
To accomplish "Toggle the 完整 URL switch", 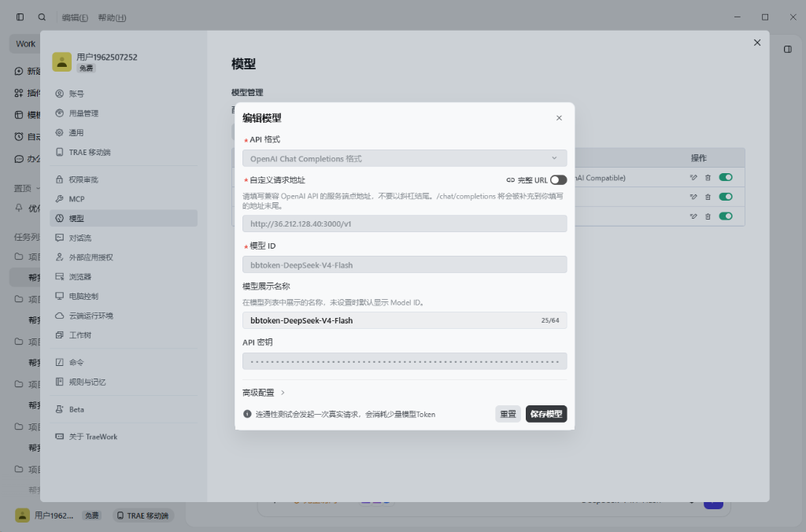I will point(558,180).
